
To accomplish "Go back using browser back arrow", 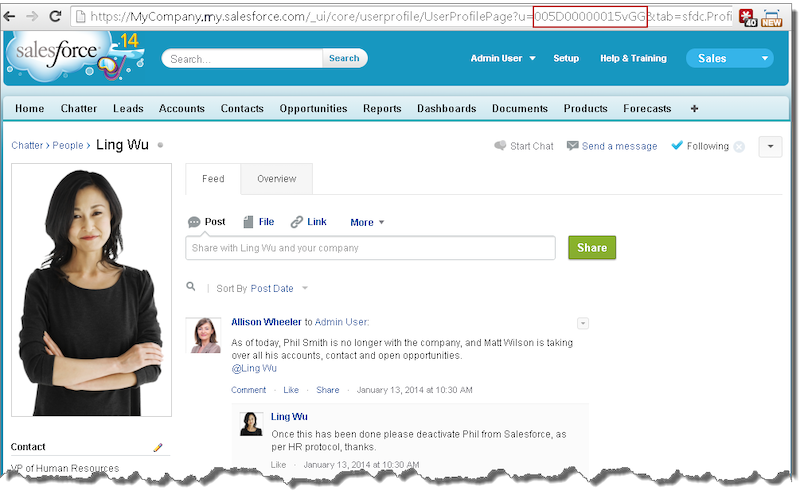I will pos(9,16).
